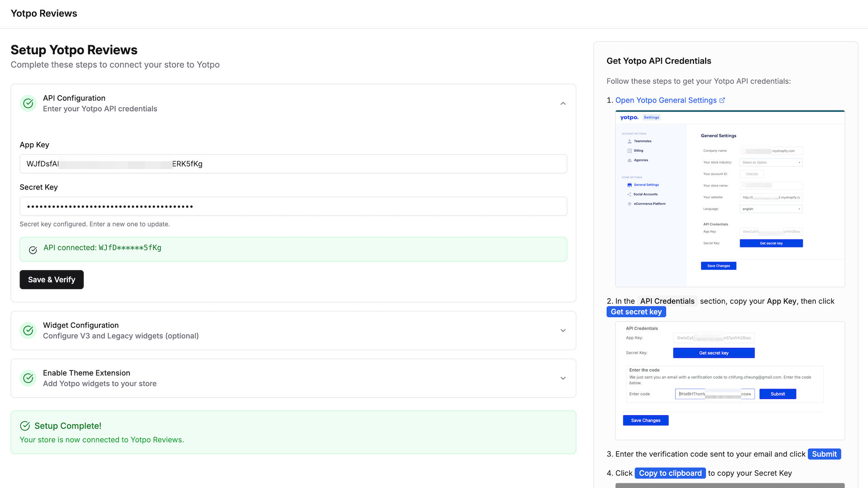
Task: Click into the Secret Key field
Action: click(x=293, y=206)
